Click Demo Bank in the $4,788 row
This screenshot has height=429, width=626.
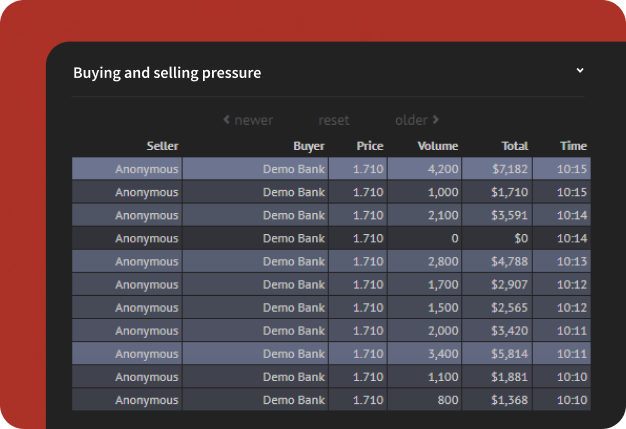point(293,262)
